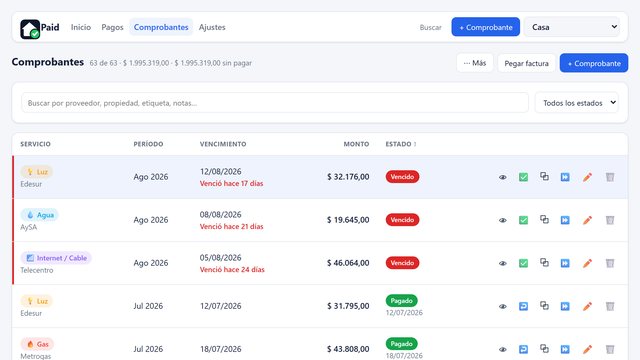This screenshot has height=360, width=640.
Task: Delete the Gas Metrogas bill
Action: [x=610, y=349]
